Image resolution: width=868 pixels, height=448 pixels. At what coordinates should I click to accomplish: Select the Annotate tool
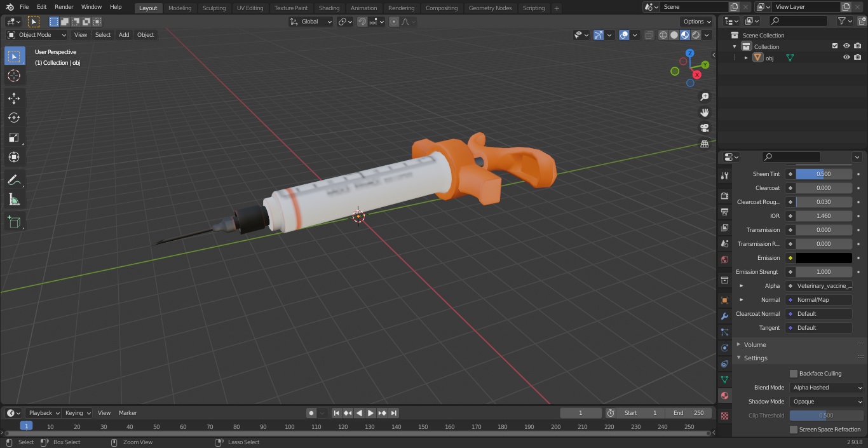14,180
